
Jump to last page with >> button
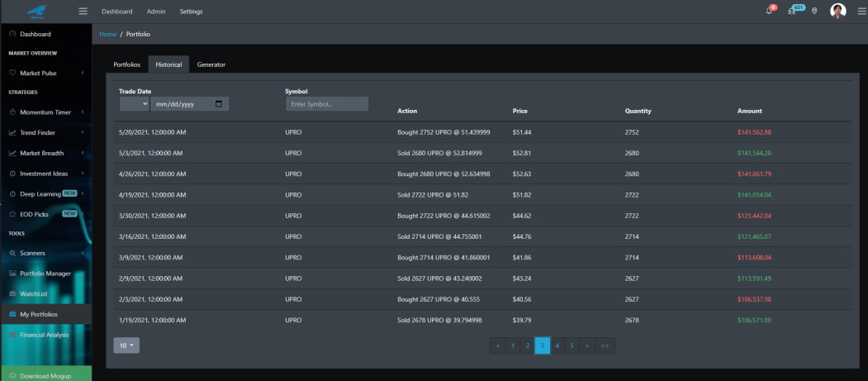(x=605, y=345)
